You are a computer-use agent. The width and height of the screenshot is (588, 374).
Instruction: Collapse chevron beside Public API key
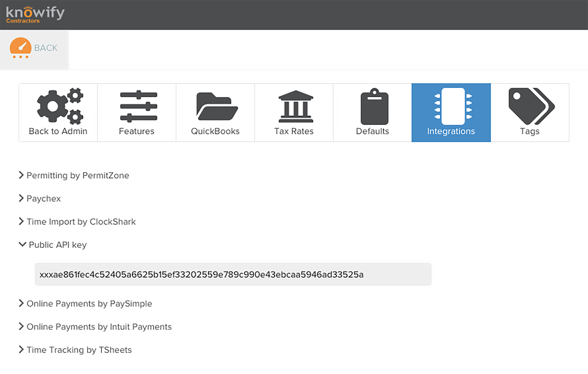click(x=23, y=244)
